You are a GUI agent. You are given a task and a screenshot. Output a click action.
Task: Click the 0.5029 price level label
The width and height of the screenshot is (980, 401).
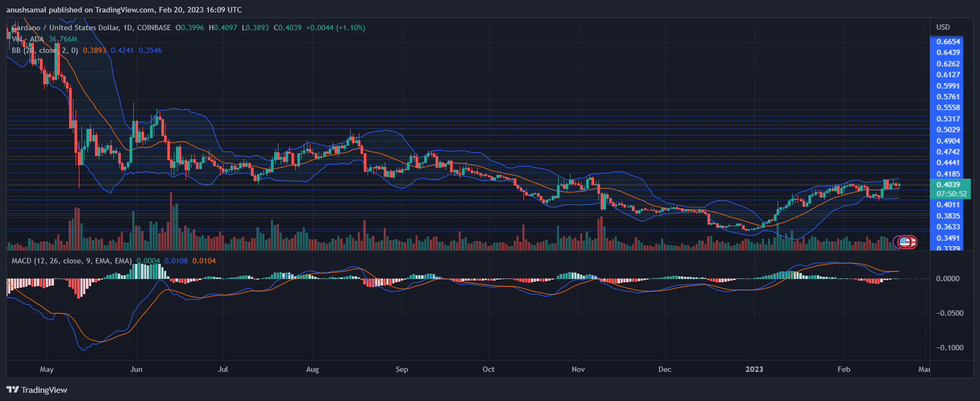tap(948, 130)
